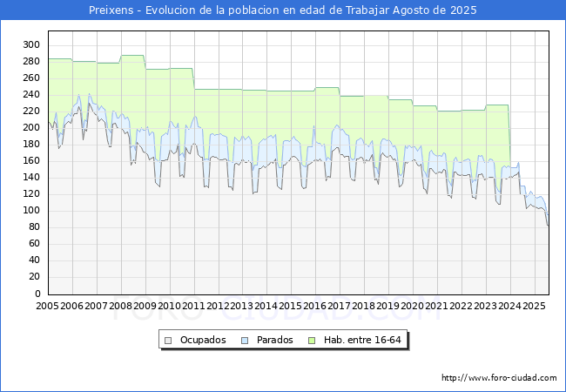Click the 220 y-axis value
The height and width of the screenshot is (392, 566).
[x=31, y=112]
